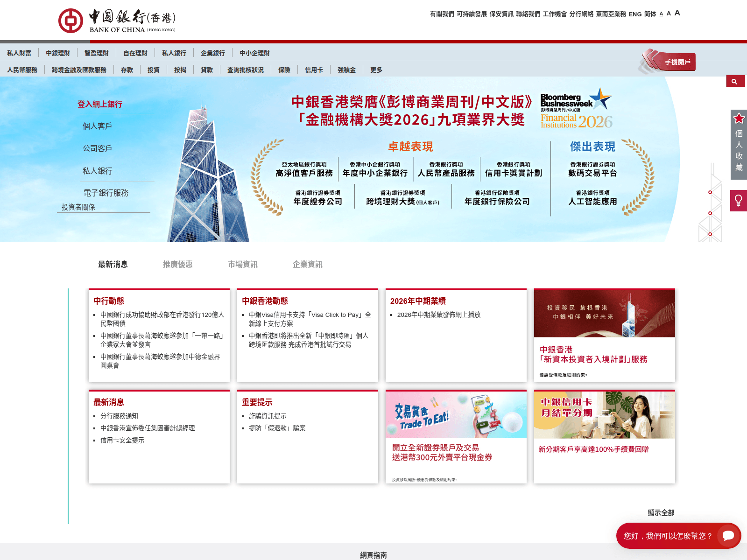747x560 pixels.
Task: Expand the 保險 menu
Action: (x=284, y=70)
